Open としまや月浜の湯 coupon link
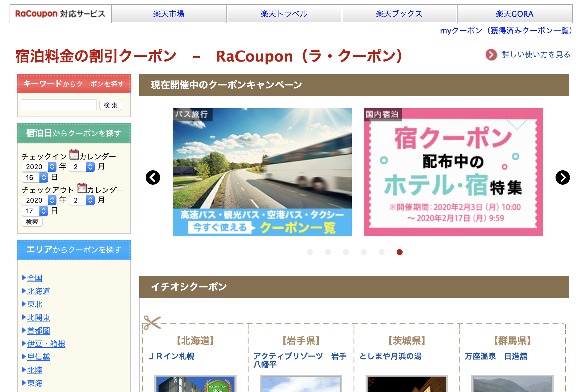 pyautogui.click(x=390, y=356)
